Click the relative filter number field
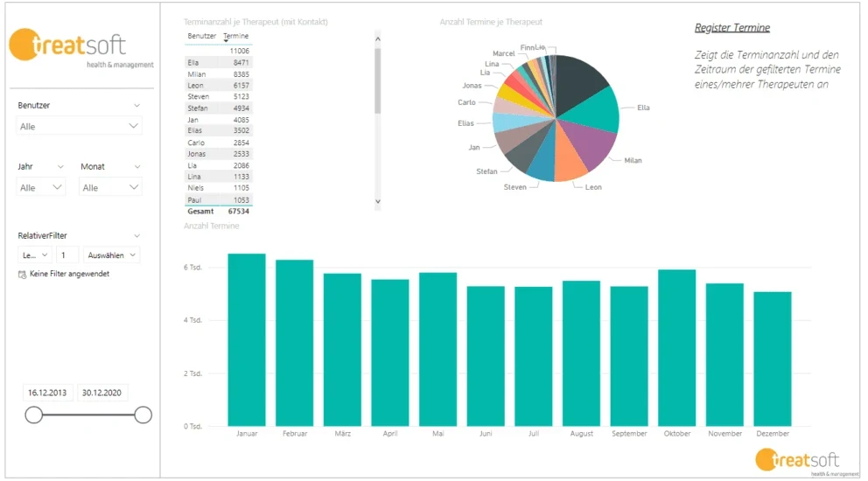The height and width of the screenshot is (481, 868). point(67,255)
